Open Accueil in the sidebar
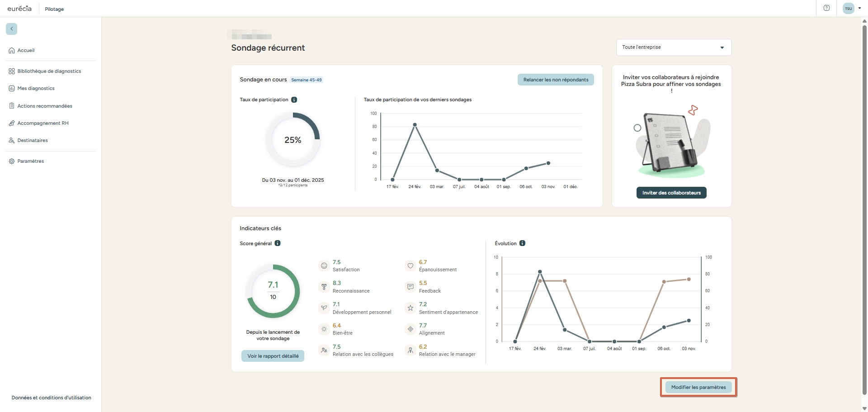868x412 pixels. coord(26,51)
